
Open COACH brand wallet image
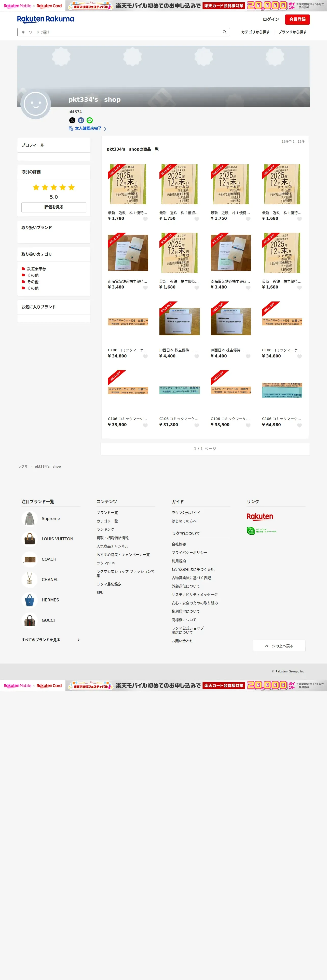[29, 559]
